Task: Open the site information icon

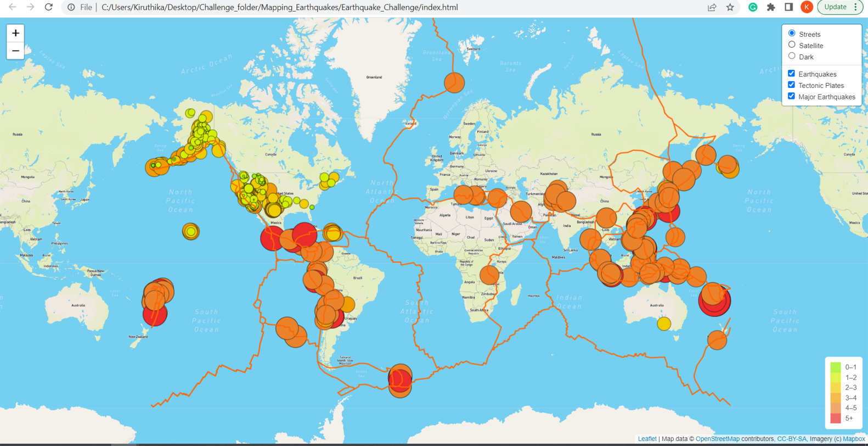Action: [x=71, y=7]
